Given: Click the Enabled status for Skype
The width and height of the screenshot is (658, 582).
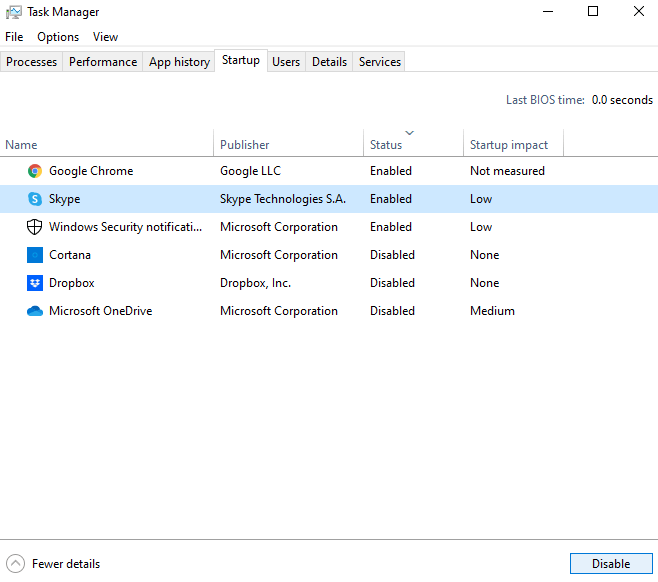Looking at the screenshot, I should tap(391, 199).
